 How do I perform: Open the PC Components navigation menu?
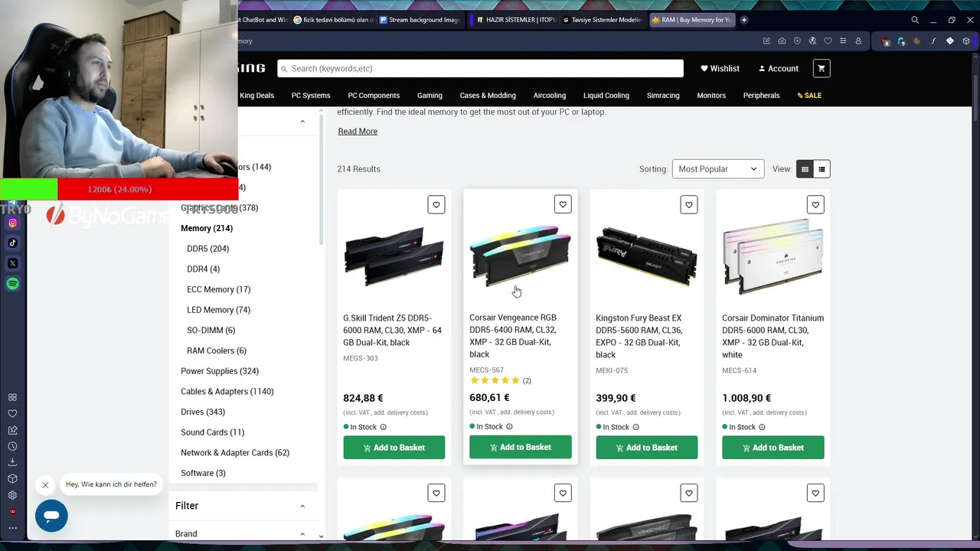(x=374, y=96)
